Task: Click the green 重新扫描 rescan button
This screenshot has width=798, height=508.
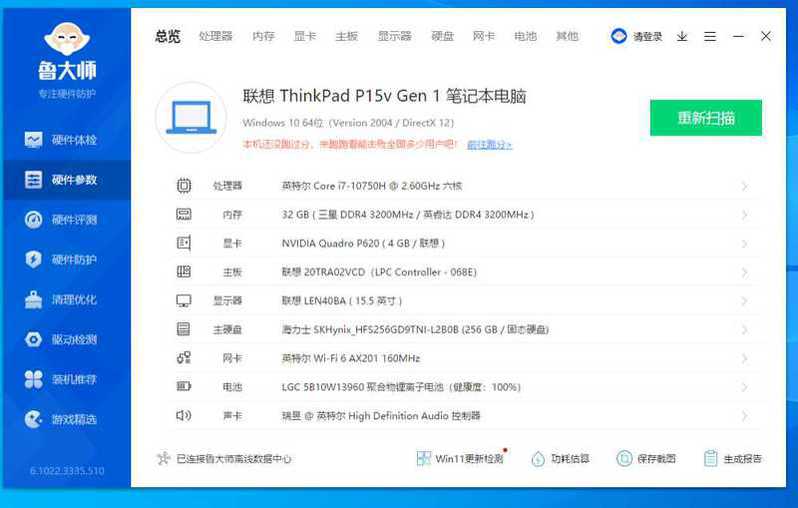Action: [x=706, y=118]
